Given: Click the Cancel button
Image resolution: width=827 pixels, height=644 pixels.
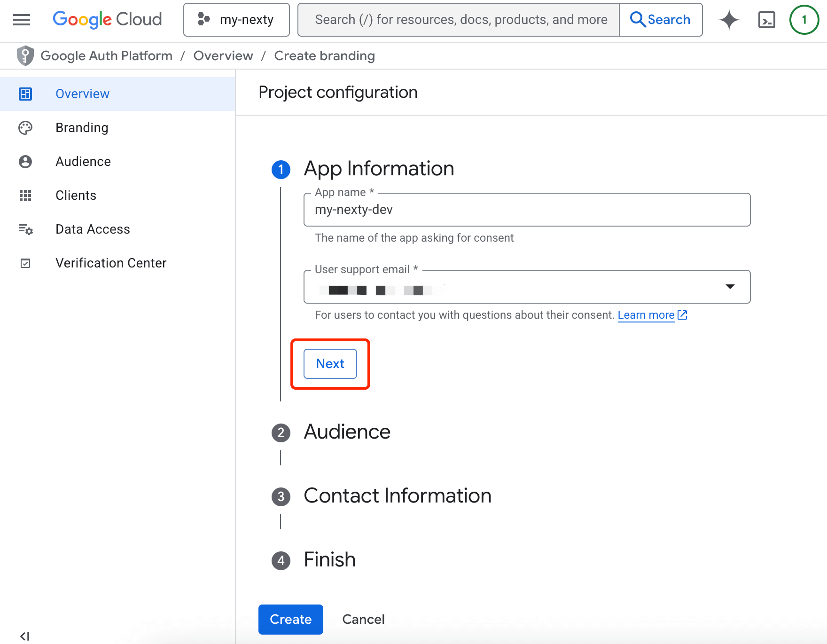Looking at the screenshot, I should pyautogui.click(x=364, y=620).
